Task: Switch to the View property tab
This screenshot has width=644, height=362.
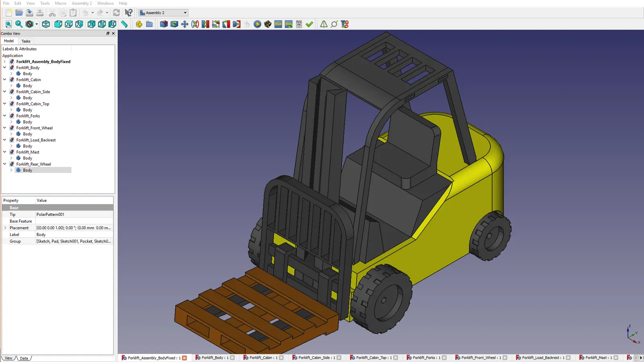Action: tap(8, 358)
